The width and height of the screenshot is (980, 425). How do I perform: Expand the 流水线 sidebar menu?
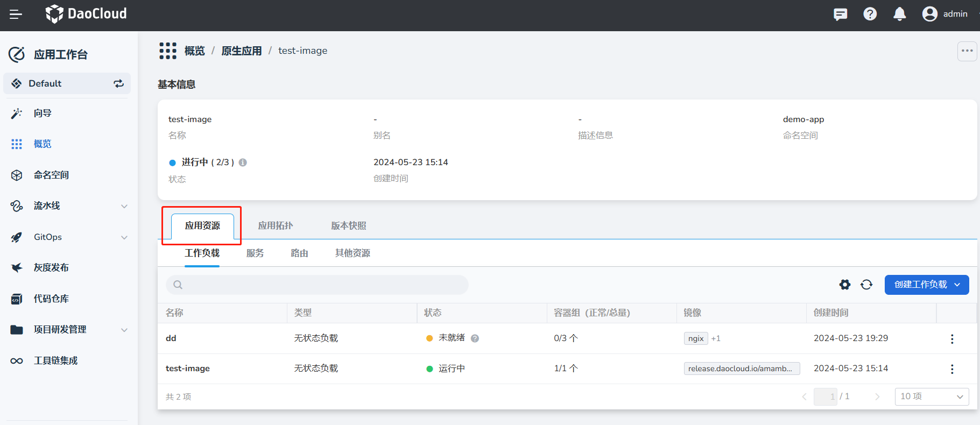(124, 206)
